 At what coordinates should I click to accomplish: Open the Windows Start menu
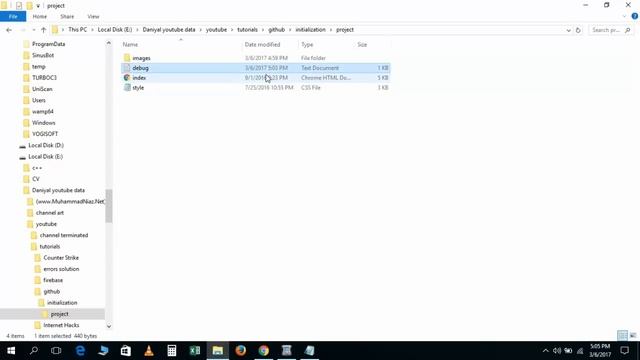pos(11,351)
